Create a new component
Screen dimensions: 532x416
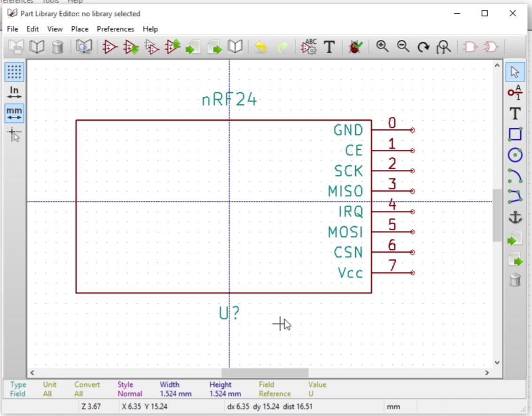click(x=110, y=47)
